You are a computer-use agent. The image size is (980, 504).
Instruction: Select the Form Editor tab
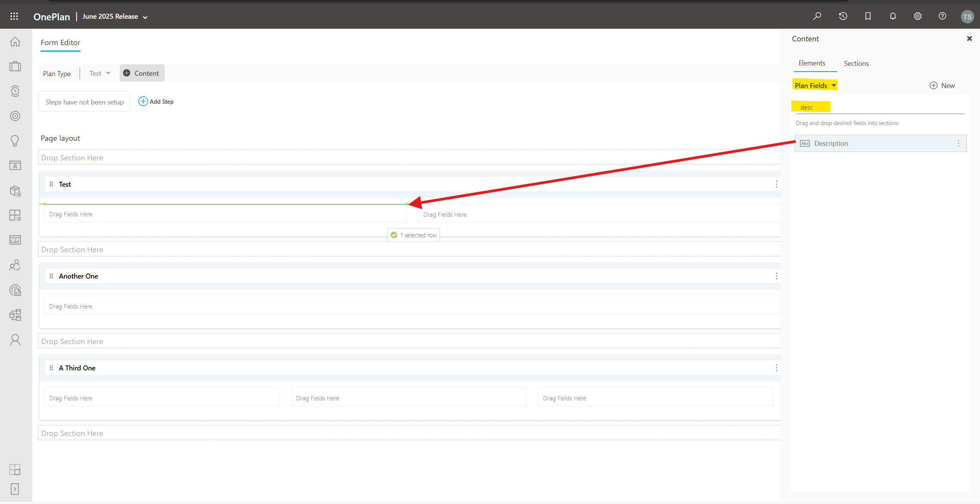pyautogui.click(x=60, y=42)
